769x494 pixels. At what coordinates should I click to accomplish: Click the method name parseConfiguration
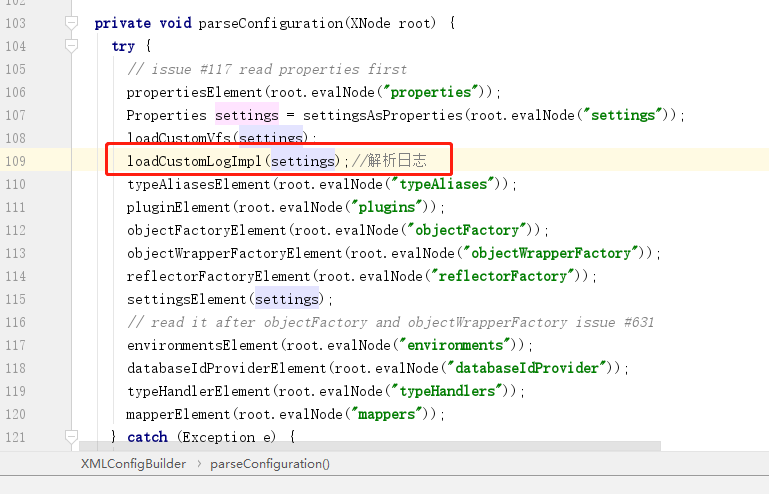coord(271,23)
